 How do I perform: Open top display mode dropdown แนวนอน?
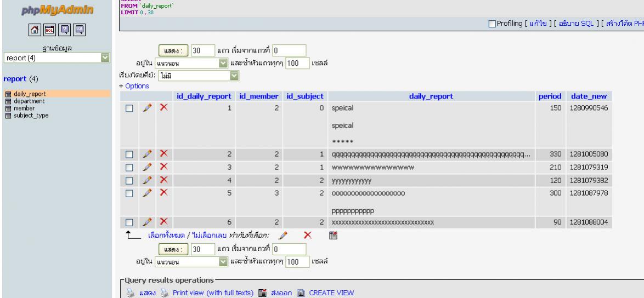[x=191, y=64]
